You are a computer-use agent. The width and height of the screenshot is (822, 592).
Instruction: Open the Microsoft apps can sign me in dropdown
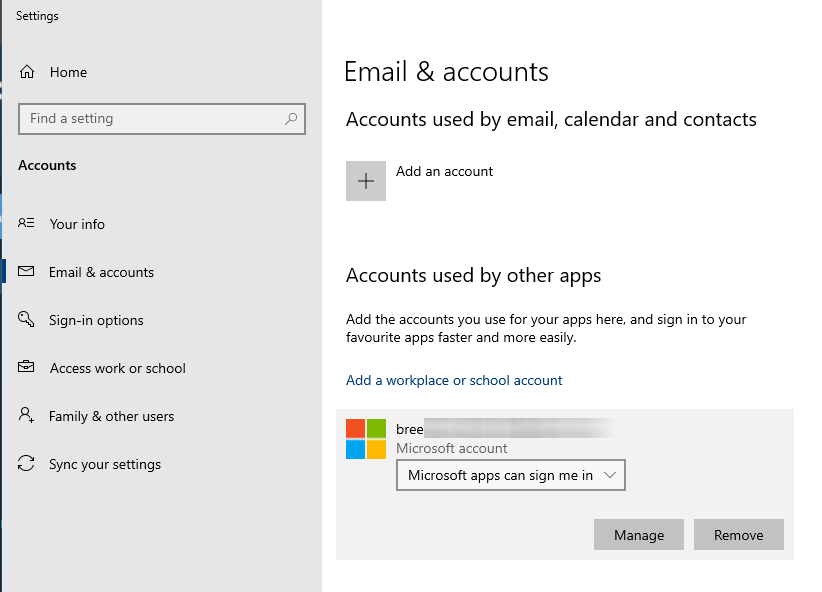tap(511, 475)
